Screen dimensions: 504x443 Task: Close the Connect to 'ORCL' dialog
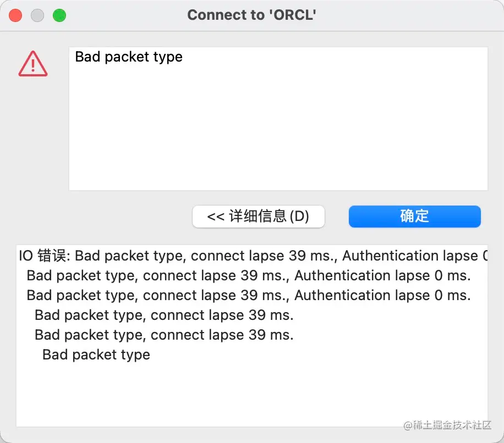point(15,15)
